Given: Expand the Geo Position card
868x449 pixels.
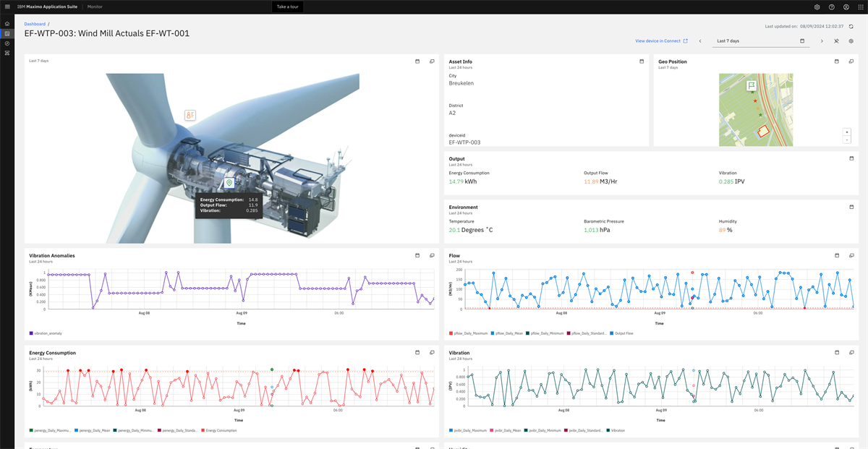Looking at the screenshot, I should (851, 61).
